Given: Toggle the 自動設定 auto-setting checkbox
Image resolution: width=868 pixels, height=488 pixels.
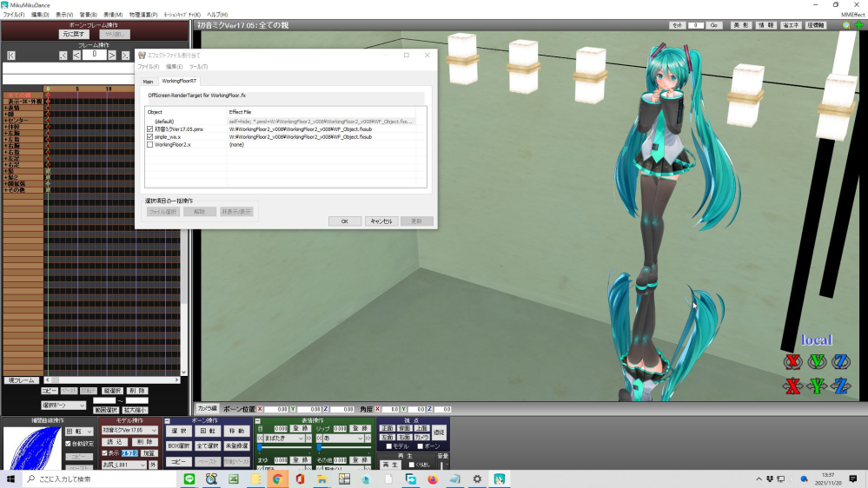Looking at the screenshot, I should coord(68,443).
